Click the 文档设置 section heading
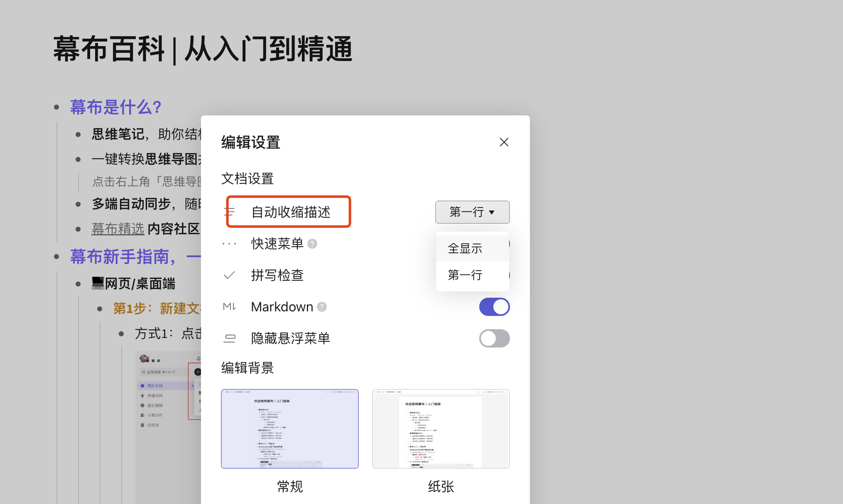 tap(248, 179)
